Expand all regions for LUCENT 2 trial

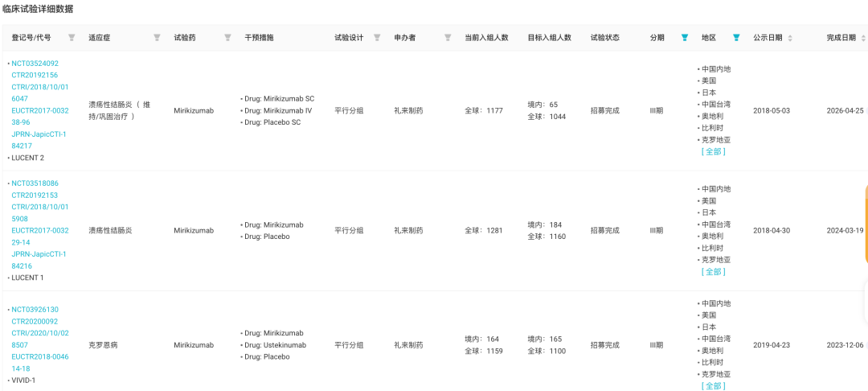[713, 152]
